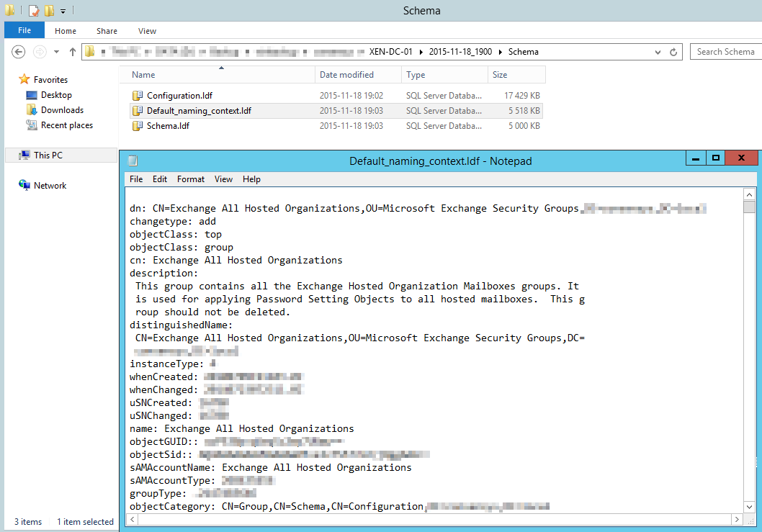Select the Schema.ldf file
The width and height of the screenshot is (762, 532).
[168, 125]
